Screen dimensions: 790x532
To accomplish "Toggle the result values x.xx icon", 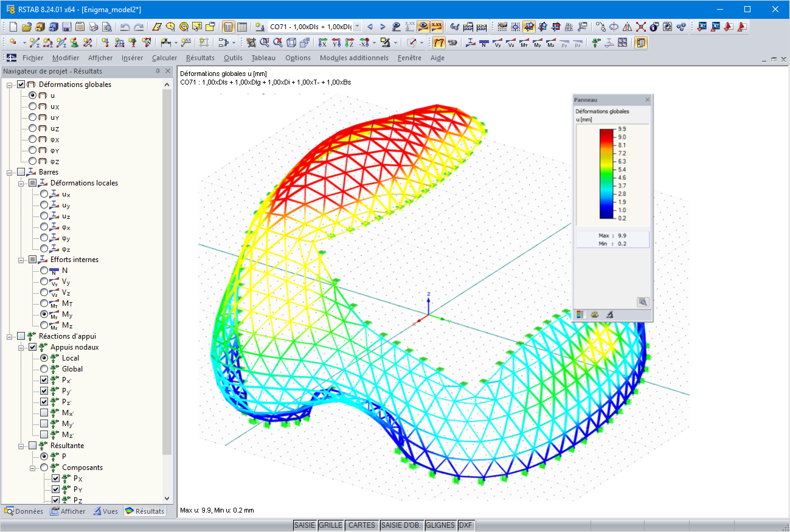I will [437, 27].
